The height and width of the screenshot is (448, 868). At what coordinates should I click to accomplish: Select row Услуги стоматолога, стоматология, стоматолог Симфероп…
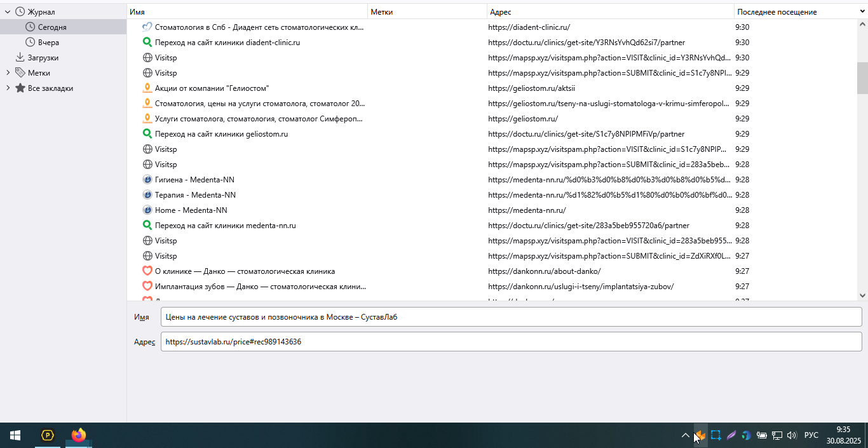pyautogui.click(x=492, y=118)
